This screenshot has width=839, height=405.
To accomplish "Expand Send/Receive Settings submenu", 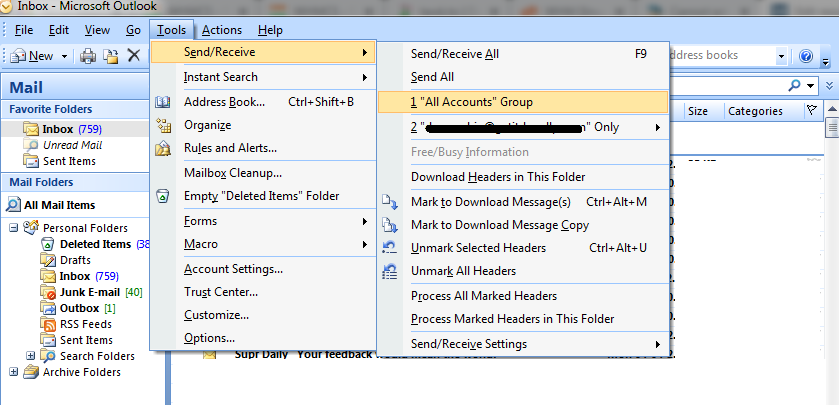I will click(523, 344).
